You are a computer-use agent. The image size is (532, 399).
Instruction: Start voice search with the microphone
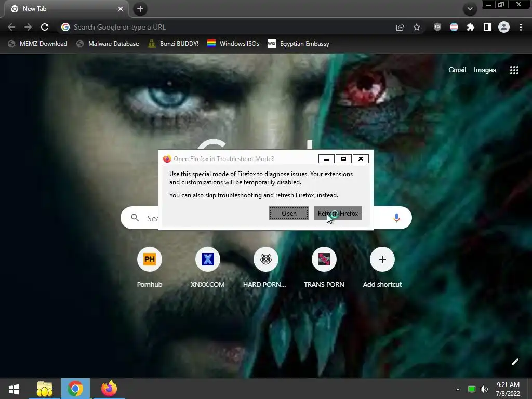[x=396, y=218]
